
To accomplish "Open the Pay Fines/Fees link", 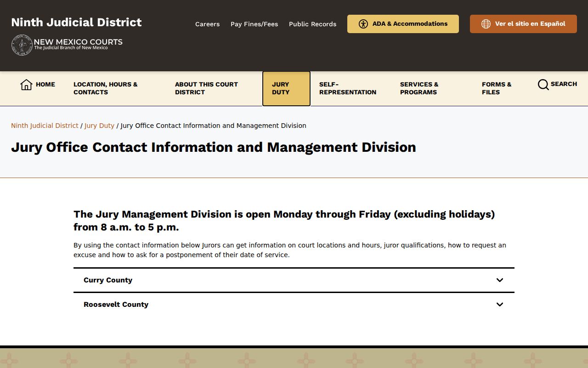I will coord(254,24).
